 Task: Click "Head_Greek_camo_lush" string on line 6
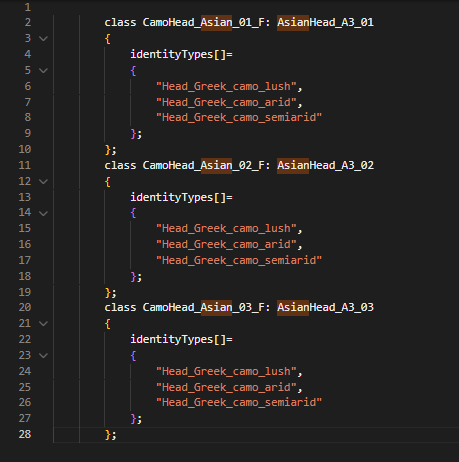coord(226,86)
